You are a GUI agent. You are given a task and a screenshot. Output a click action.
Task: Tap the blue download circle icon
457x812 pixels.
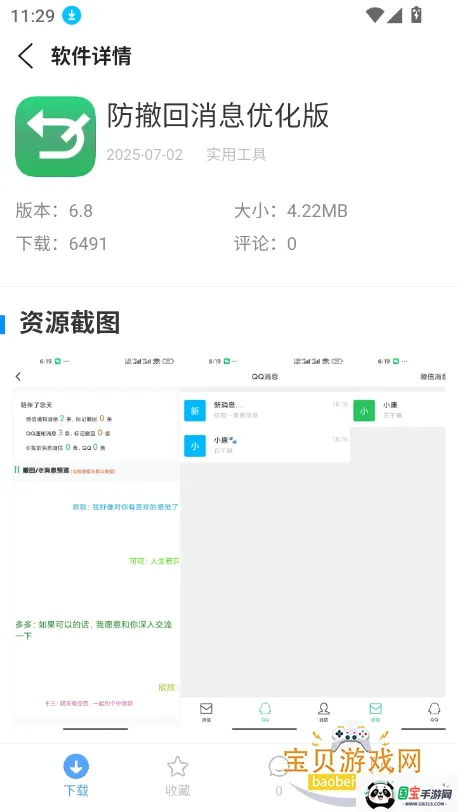point(76,767)
